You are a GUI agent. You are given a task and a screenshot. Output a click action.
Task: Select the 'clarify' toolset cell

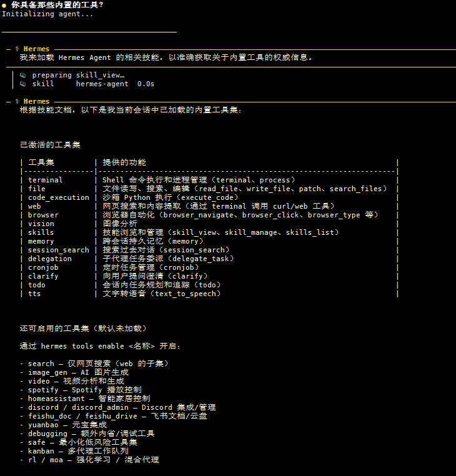(x=43, y=276)
